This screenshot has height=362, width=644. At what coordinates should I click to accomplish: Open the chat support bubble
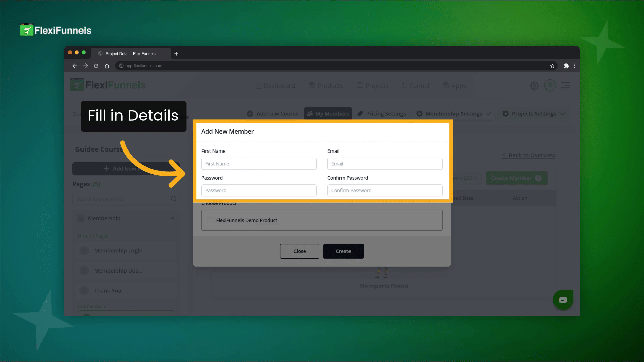pos(563,300)
